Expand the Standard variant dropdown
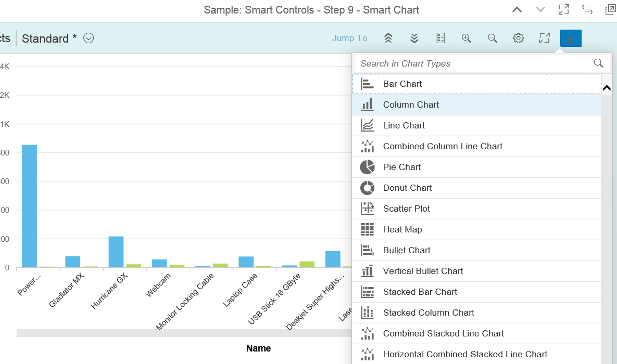The height and width of the screenshot is (364, 617). click(x=89, y=38)
